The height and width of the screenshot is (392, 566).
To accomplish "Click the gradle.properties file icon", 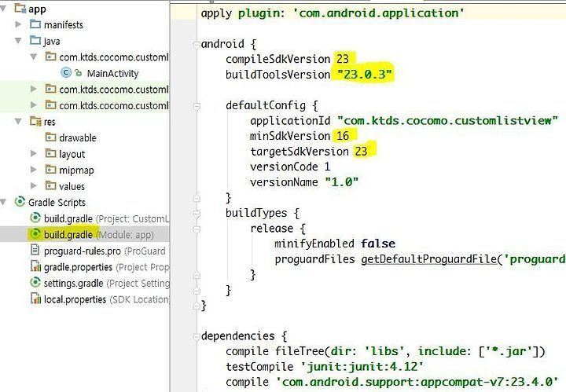I will click(x=35, y=266).
